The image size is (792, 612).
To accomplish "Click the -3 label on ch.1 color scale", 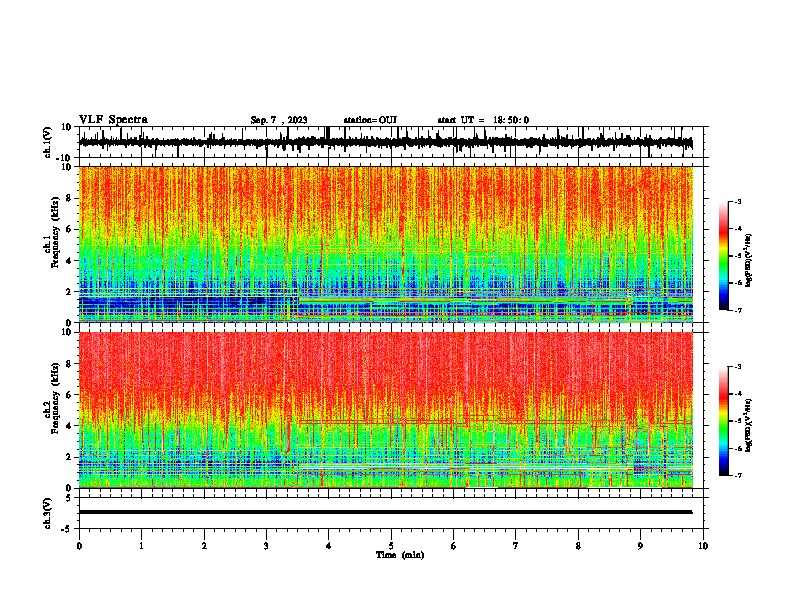I will [x=738, y=202].
